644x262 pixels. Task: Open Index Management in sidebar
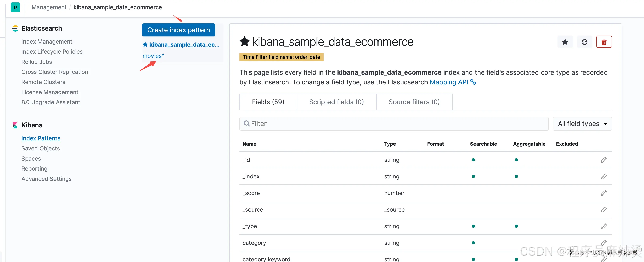tap(47, 42)
